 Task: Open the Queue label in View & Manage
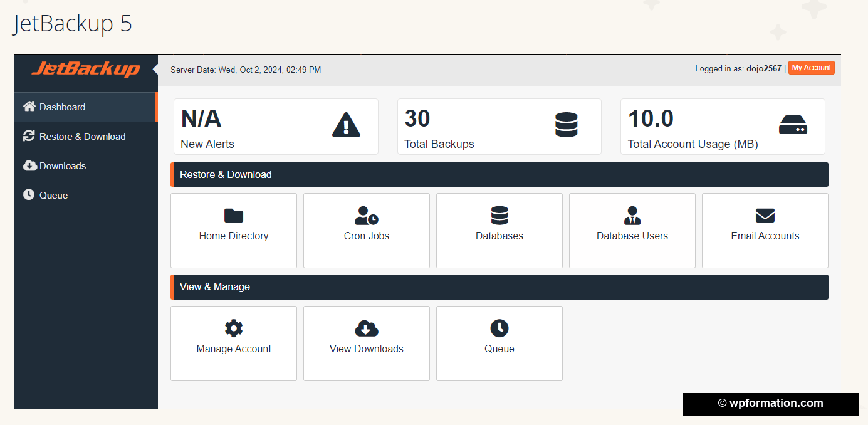pyautogui.click(x=499, y=349)
